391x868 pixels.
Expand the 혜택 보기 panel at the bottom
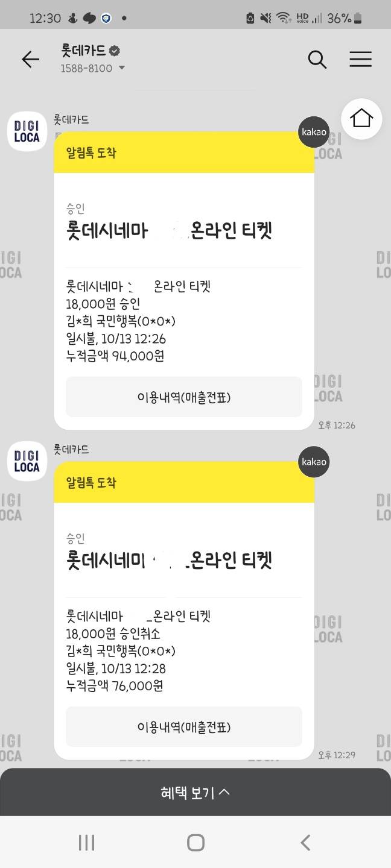point(195,793)
